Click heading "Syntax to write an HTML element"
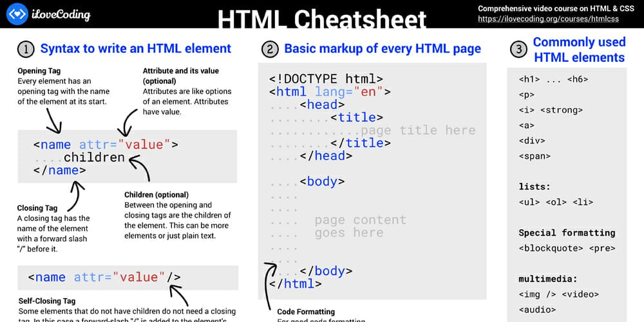The height and width of the screenshot is (322, 644). (136, 48)
